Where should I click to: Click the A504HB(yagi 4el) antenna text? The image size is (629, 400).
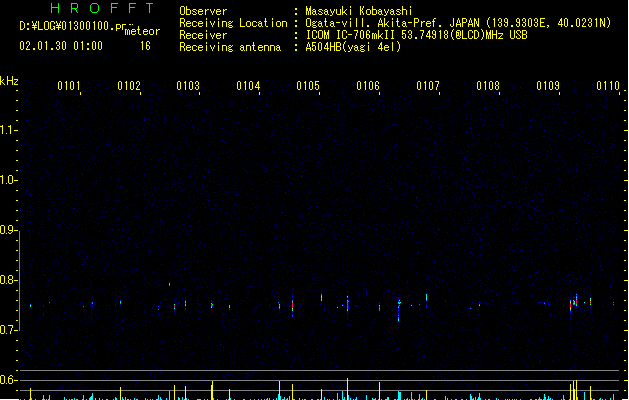(353, 47)
